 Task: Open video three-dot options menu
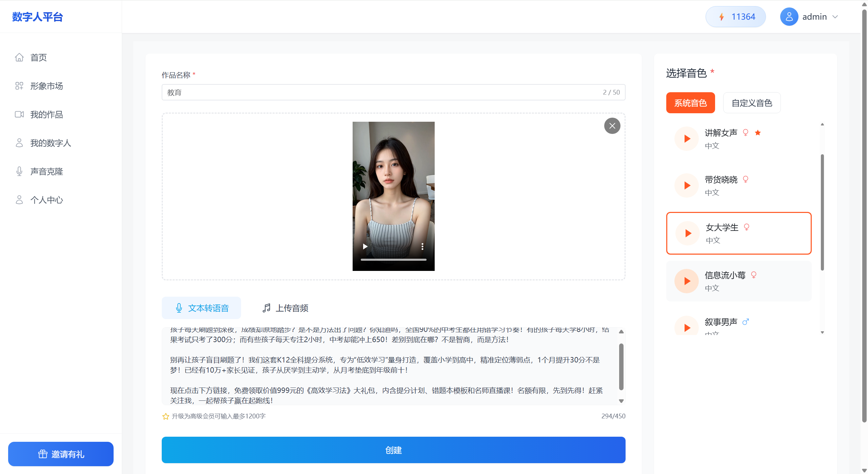[x=422, y=246]
